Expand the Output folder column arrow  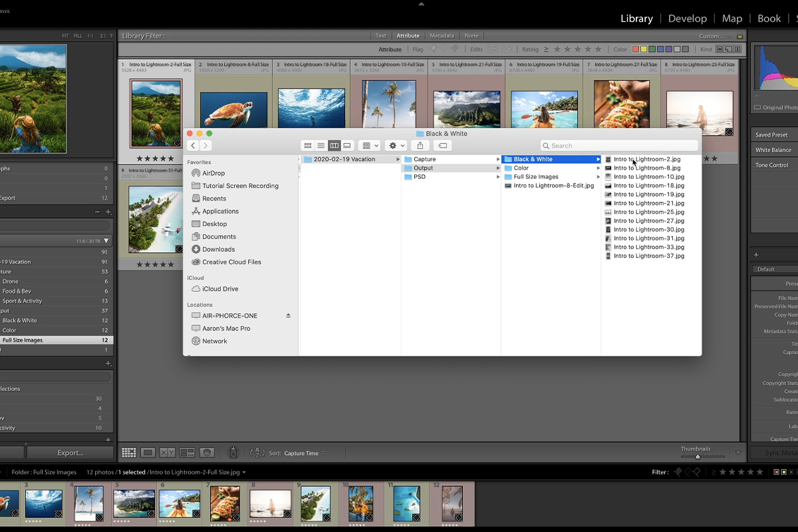497,168
